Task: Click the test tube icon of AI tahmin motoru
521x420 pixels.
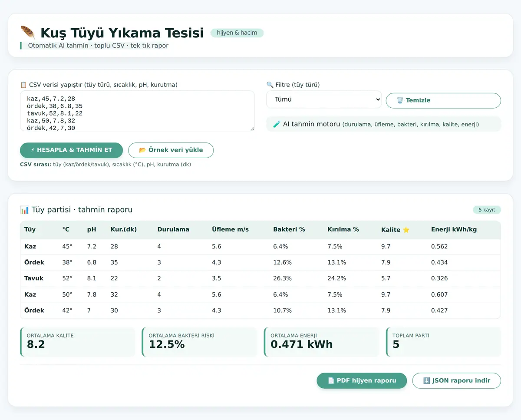Action: coord(277,124)
